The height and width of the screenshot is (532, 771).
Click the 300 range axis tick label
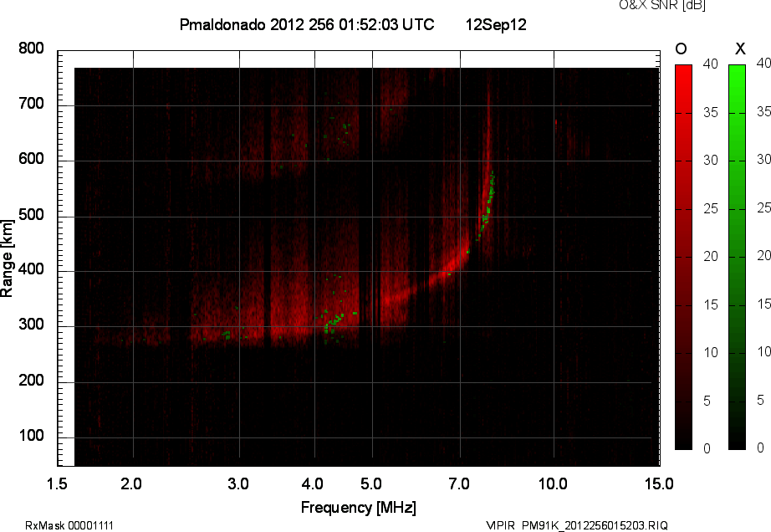click(32, 325)
